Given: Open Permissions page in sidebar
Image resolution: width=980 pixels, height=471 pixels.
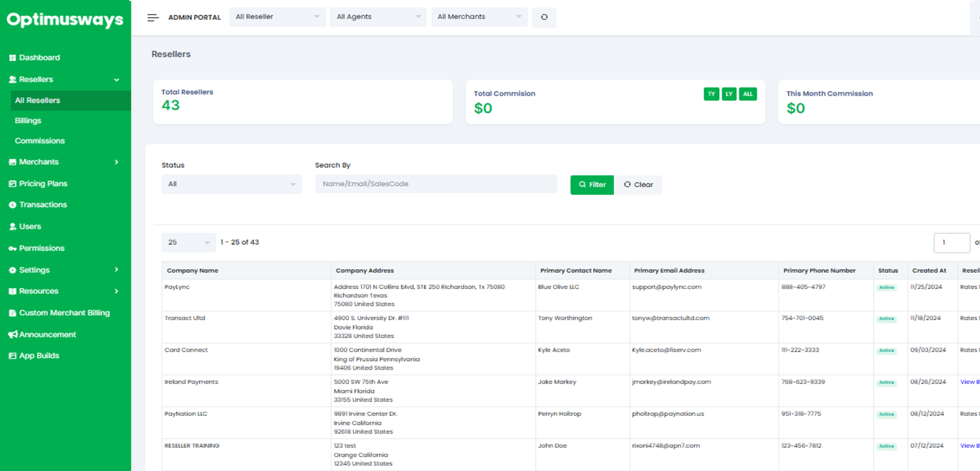Looking at the screenshot, I should 42,248.
